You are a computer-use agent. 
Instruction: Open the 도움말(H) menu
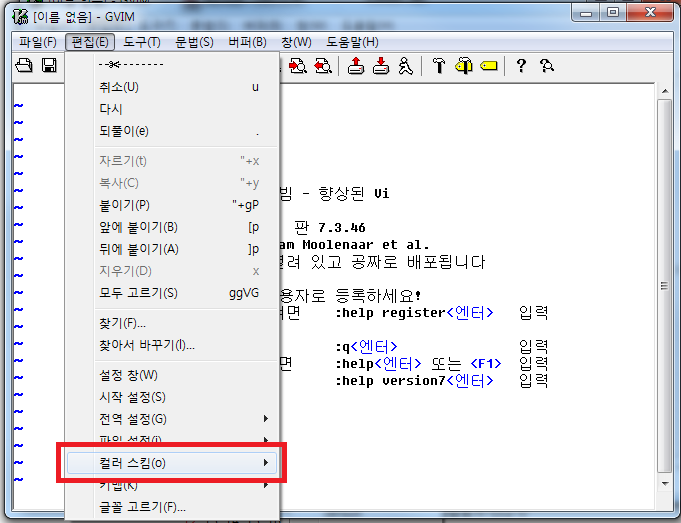point(352,42)
